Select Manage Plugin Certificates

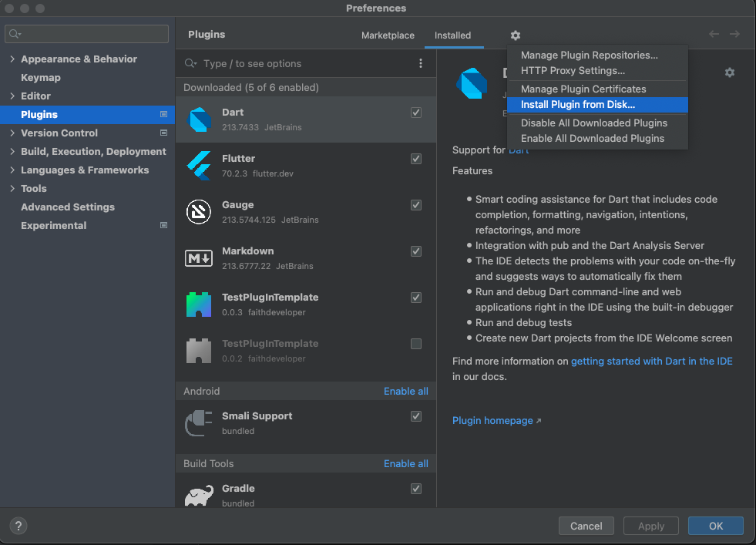click(597, 89)
